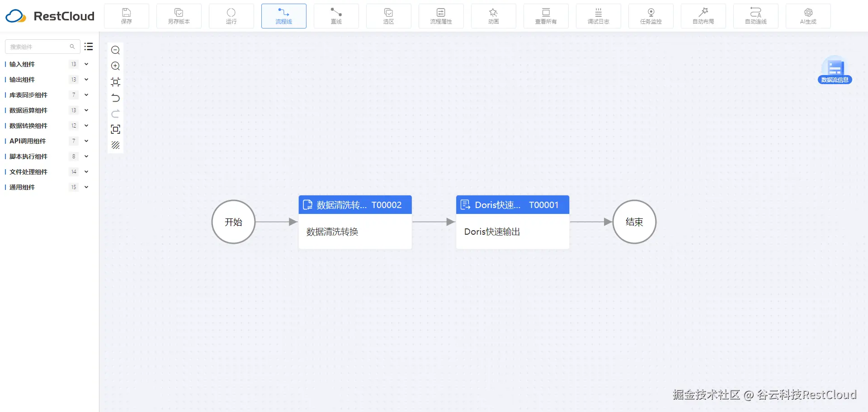868x412 pixels.
Task: Click the search magnifier in component search
Action: coord(72,47)
